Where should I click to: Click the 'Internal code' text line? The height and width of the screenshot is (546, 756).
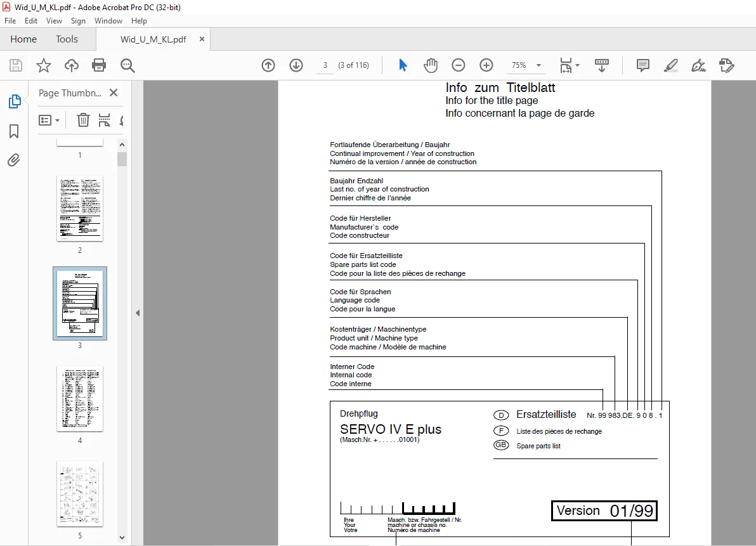click(x=351, y=375)
